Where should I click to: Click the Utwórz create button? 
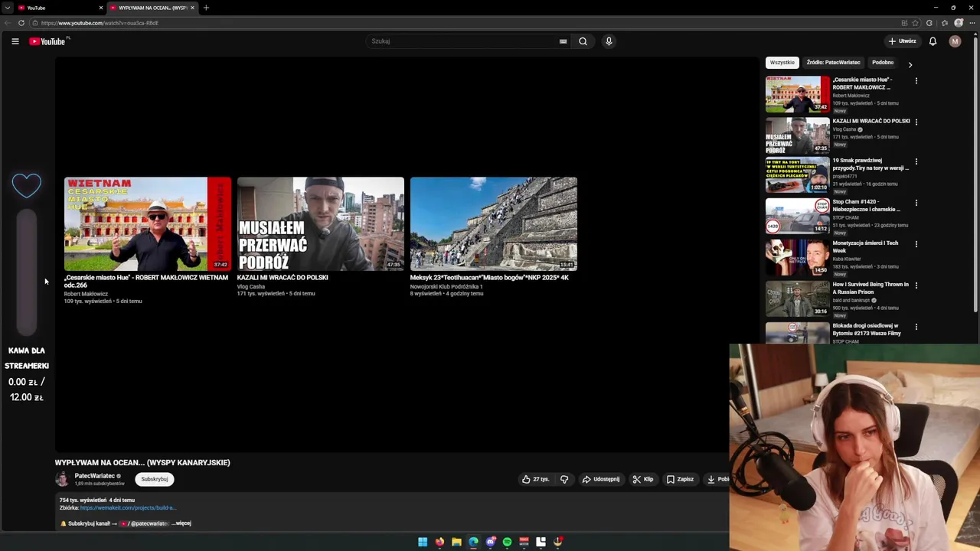tap(903, 41)
